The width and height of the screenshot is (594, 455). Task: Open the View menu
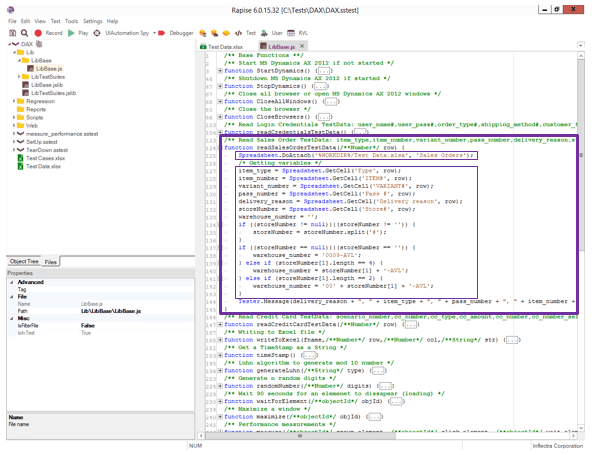coord(40,21)
